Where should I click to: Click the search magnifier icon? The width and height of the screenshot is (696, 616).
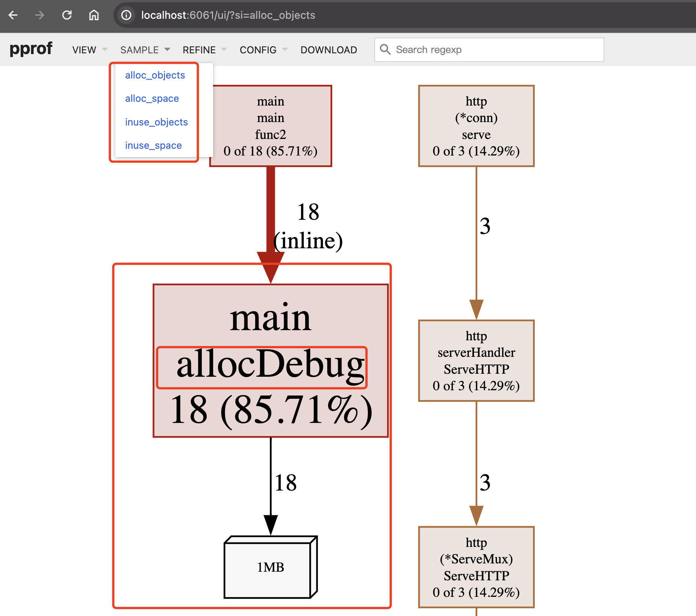tap(385, 50)
